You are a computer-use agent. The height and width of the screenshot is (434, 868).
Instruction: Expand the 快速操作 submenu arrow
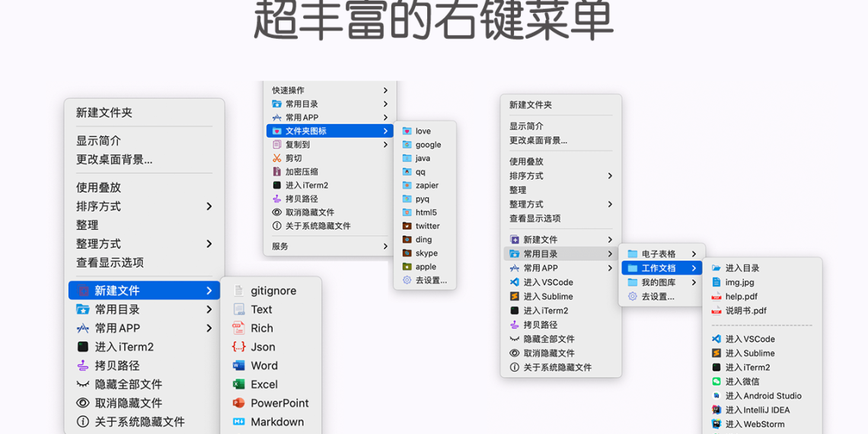[385, 91]
